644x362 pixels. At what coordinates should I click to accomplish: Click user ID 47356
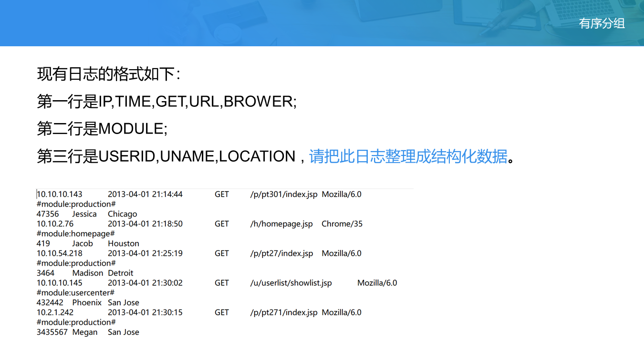pyautogui.click(x=48, y=214)
